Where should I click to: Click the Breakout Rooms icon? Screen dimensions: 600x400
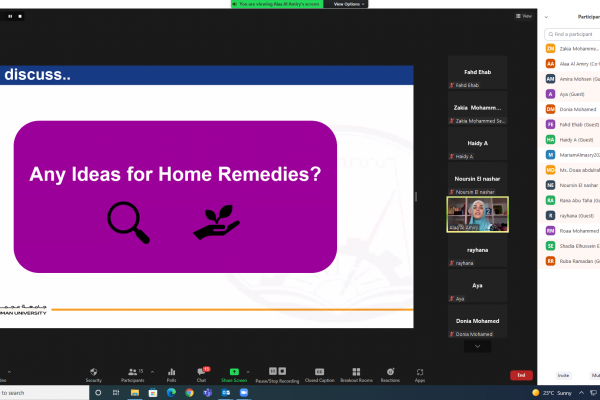356,372
